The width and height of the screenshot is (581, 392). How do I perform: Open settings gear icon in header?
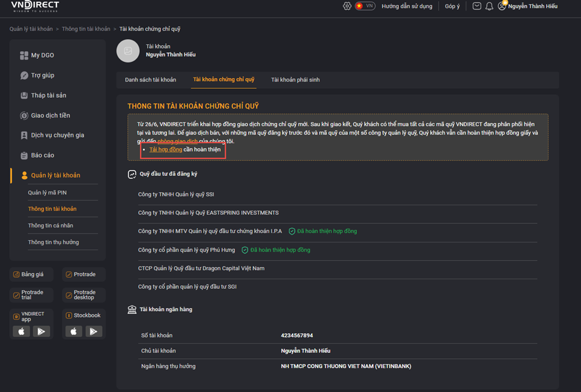coord(347,6)
